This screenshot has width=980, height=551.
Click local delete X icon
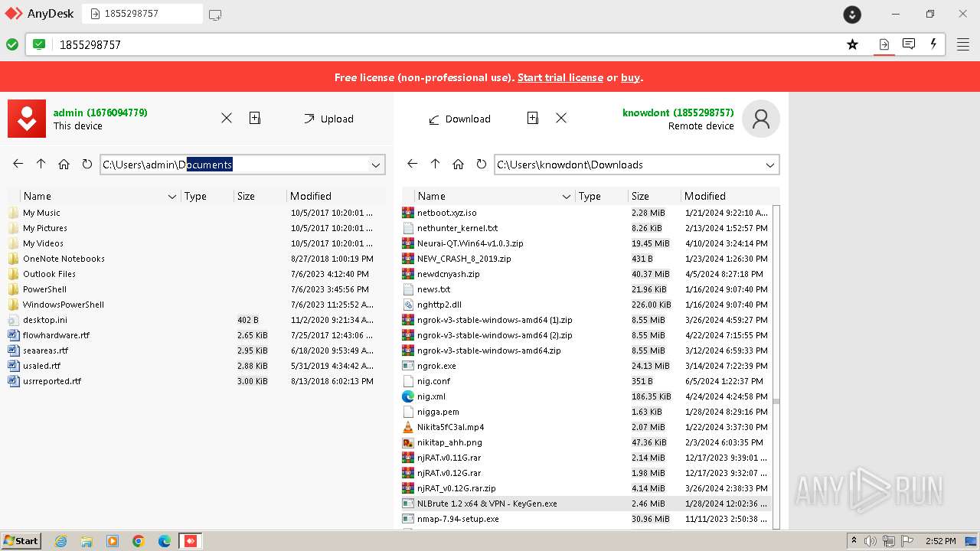pos(227,118)
